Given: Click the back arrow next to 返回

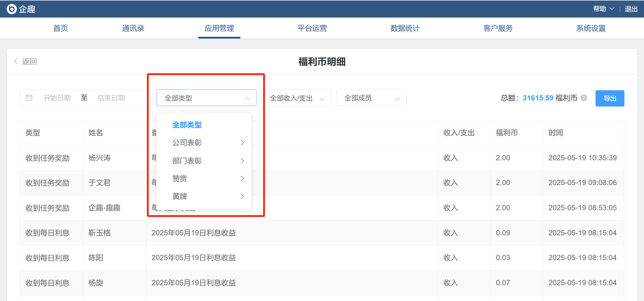Looking at the screenshot, I should click(x=16, y=61).
